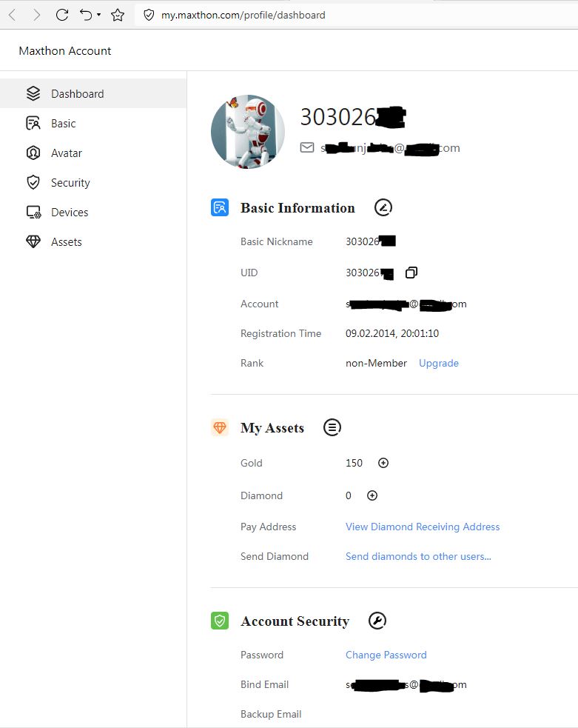The width and height of the screenshot is (578, 728).
Task: Open the My Assets list icon
Action: point(332,427)
